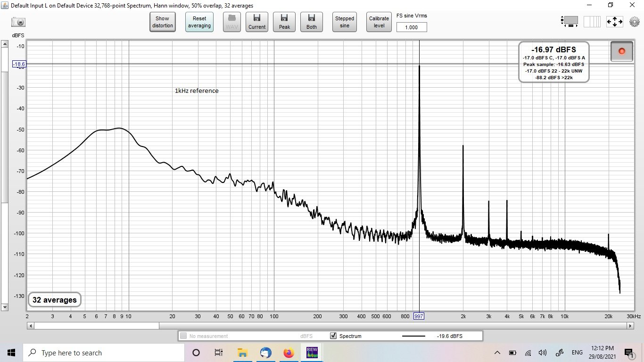Stop recording with the red button
The height and width of the screenshot is (362, 644).
click(x=621, y=51)
